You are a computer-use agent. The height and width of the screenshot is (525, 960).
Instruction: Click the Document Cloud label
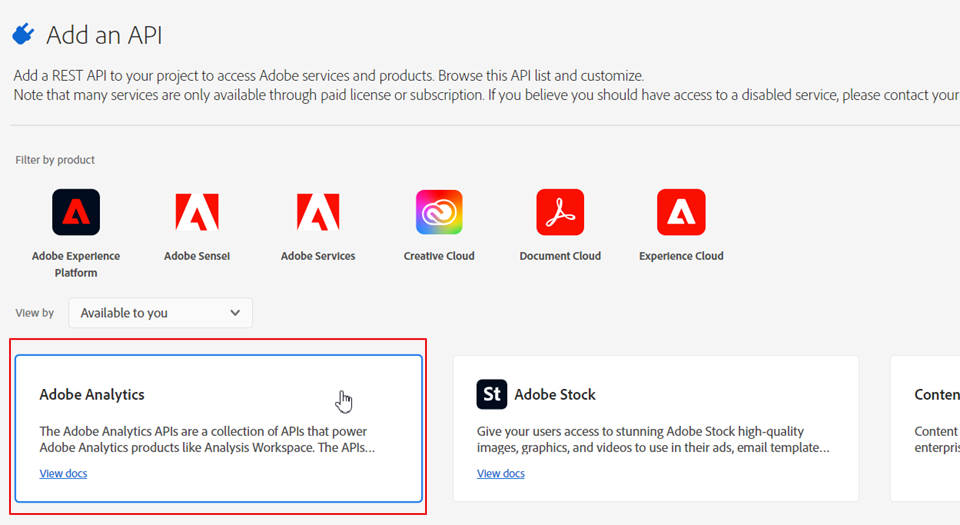tap(560, 256)
